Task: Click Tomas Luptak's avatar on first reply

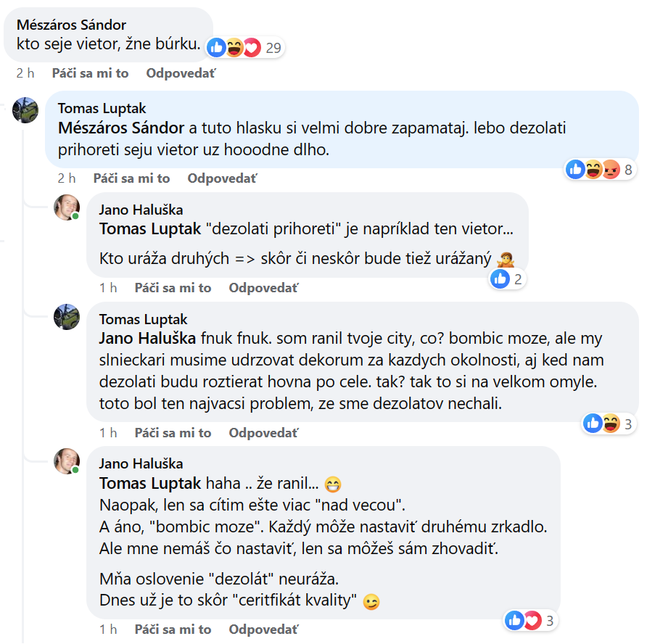Action: [25, 110]
